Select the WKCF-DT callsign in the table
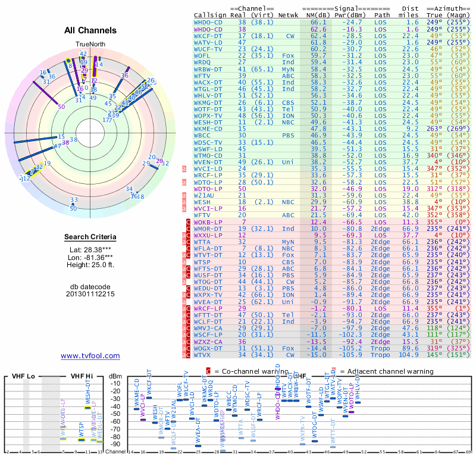Screen dimensions: 476x457 208,36
